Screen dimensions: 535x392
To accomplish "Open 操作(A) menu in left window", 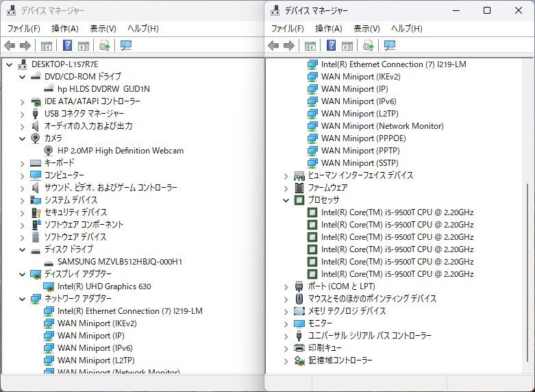I will pos(65,28).
